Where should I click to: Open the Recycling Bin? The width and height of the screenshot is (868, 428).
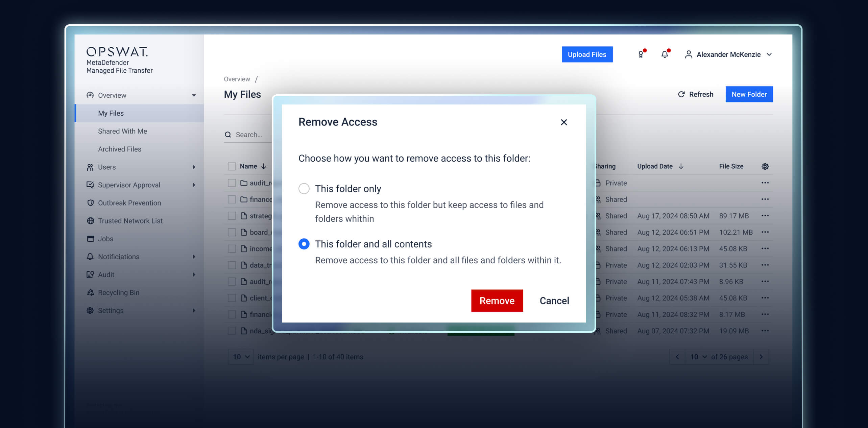[x=118, y=292]
